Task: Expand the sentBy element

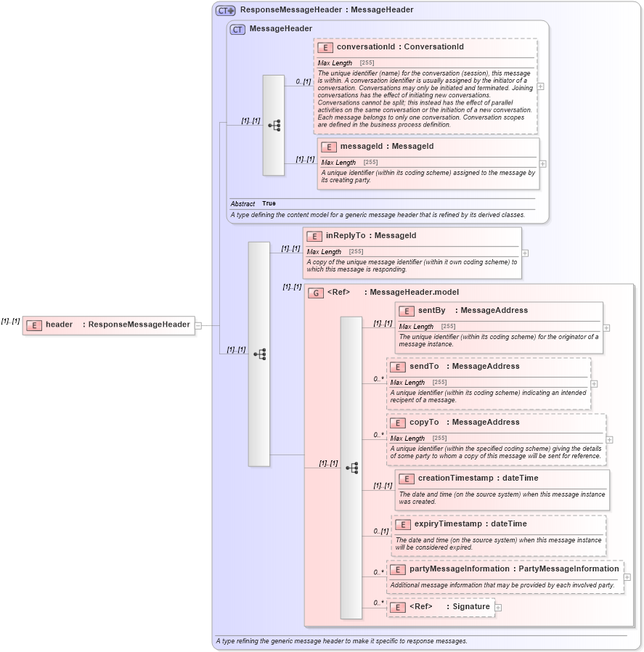Action: coord(606,328)
